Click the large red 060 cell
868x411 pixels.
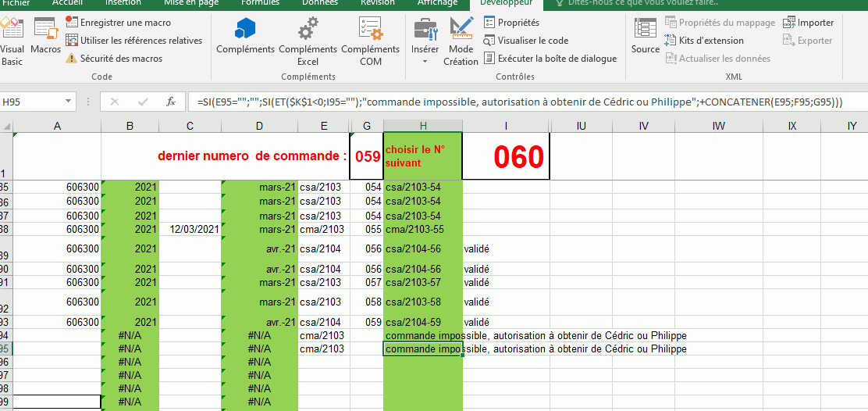(506, 156)
